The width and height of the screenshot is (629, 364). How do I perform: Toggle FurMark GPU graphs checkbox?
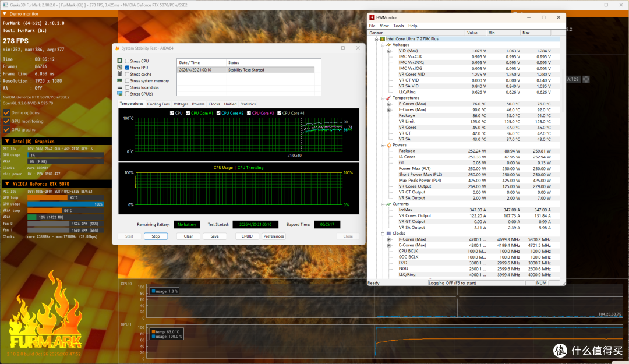(x=6, y=130)
